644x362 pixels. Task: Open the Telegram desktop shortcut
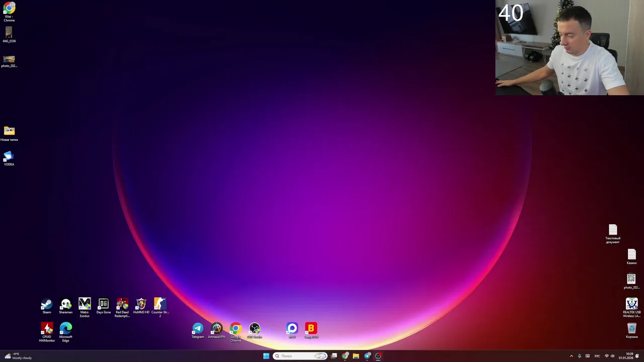pyautogui.click(x=198, y=331)
